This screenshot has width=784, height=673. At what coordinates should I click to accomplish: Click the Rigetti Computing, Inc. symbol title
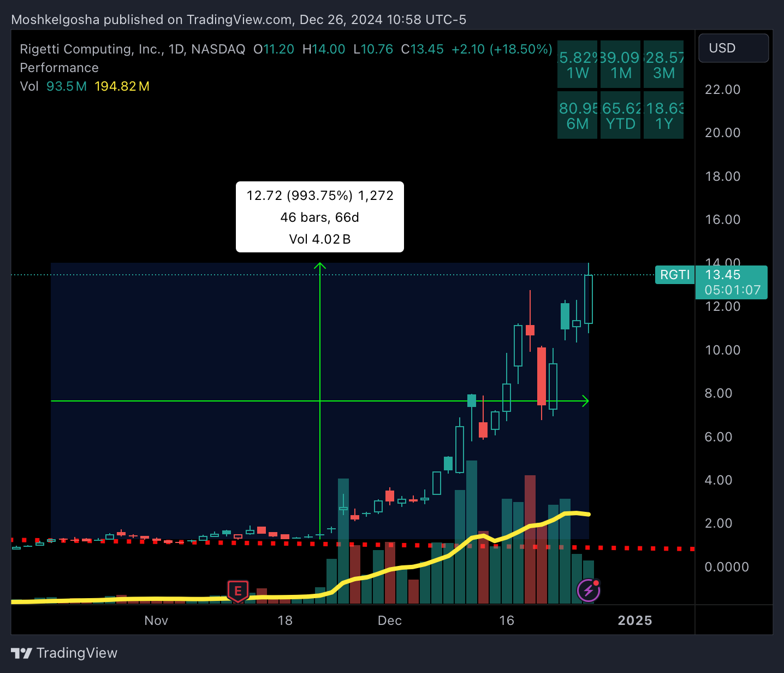(92, 49)
